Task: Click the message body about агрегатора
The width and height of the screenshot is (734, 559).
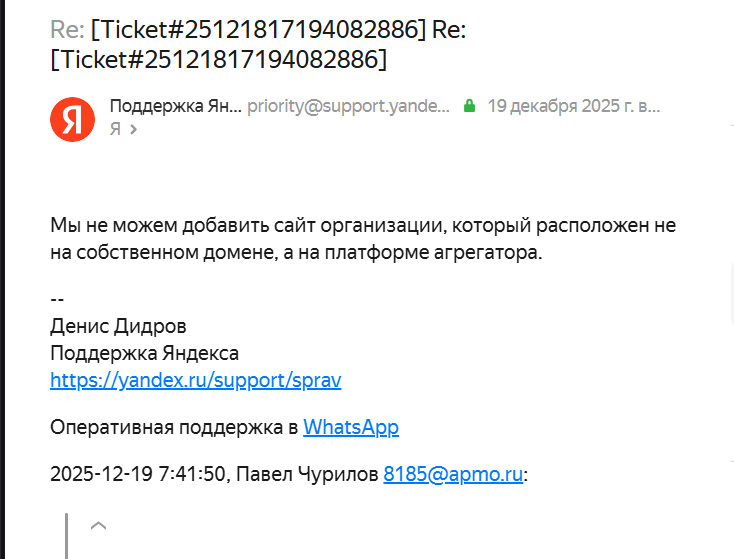Action: (x=370, y=239)
